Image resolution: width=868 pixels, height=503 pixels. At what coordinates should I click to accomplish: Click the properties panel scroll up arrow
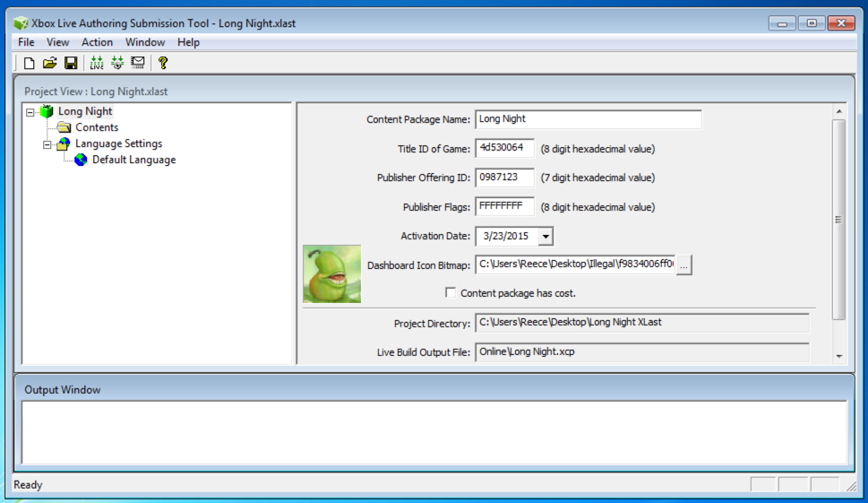tap(839, 111)
